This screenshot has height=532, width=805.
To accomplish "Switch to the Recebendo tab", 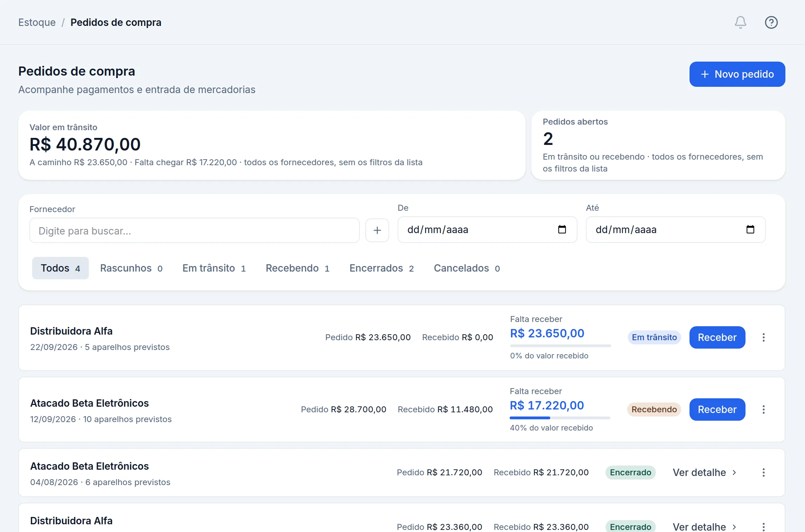I will click(x=297, y=268).
